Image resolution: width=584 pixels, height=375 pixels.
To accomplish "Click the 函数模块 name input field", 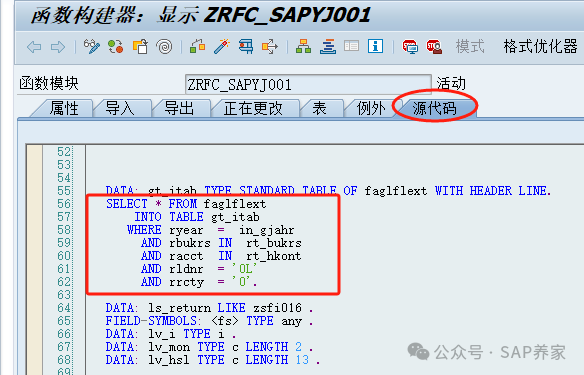I will pyautogui.click(x=308, y=84).
